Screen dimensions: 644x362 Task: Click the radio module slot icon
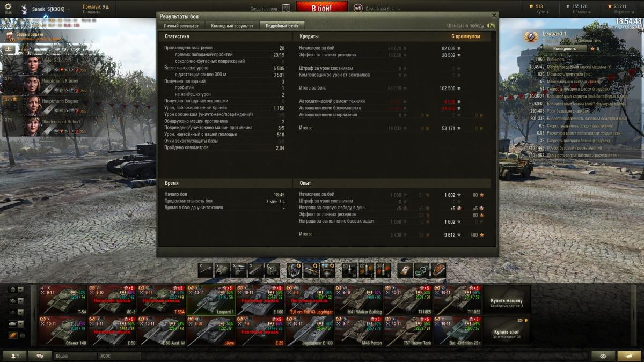(274, 270)
